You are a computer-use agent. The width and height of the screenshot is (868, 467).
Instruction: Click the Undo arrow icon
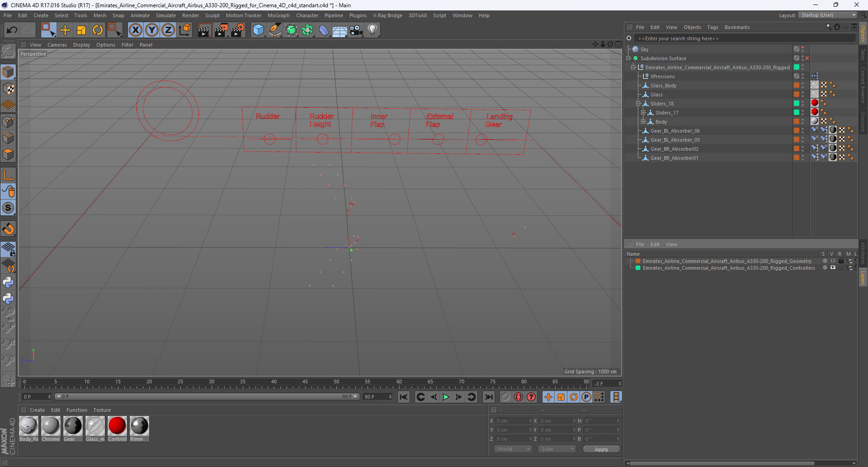12,30
